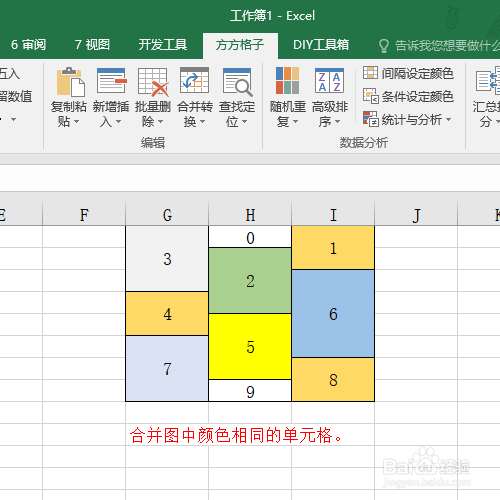Select the white cell containing 0
The width and height of the screenshot is (500, 500).
click(250, 237)
